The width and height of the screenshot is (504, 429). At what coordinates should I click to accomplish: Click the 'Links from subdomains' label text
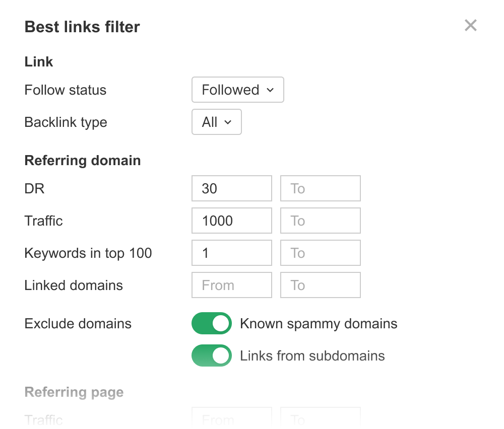(x=312, y=356)
